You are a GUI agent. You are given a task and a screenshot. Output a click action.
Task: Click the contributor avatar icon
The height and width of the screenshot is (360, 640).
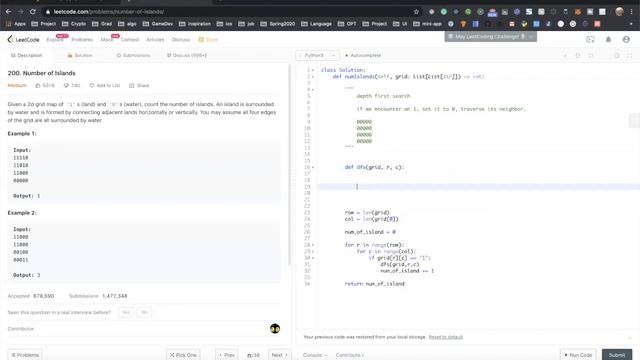click(x=275, y=328)
